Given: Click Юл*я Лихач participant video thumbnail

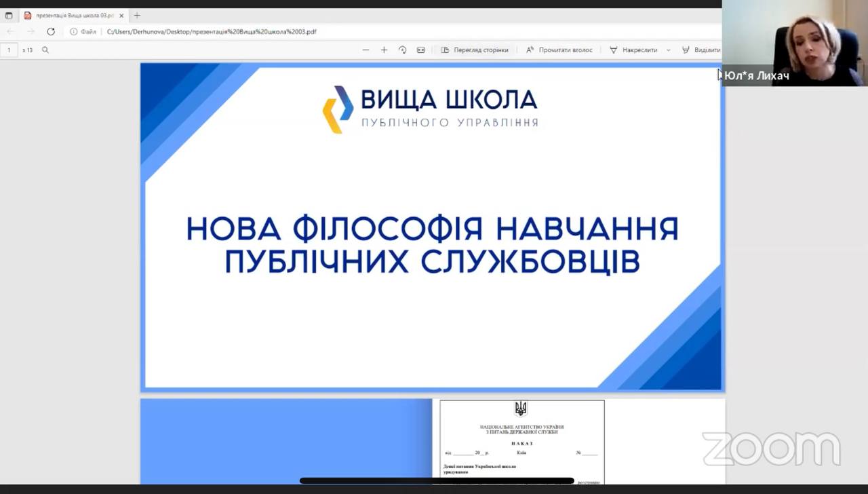Looking at the screenshot, I should click(x=795, y=42).
